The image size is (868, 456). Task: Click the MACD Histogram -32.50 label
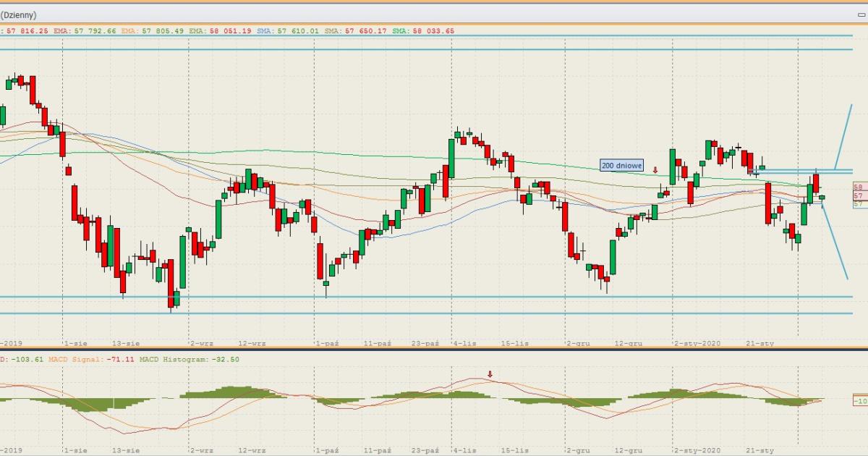pyautogui.click(x=189, y=359)
